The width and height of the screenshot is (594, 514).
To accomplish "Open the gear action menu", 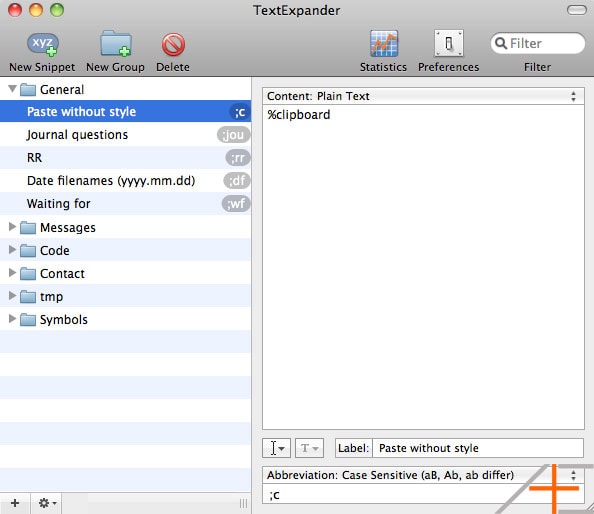I will click(47, 503).
